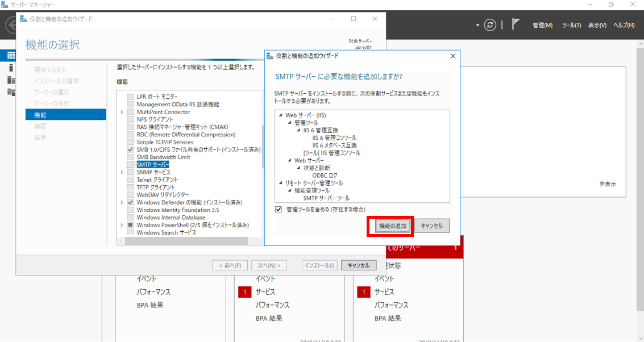This screenshot has height=342, width=644.
Task: Click the 機能の追加 button
Action: [x=393, y=226]
